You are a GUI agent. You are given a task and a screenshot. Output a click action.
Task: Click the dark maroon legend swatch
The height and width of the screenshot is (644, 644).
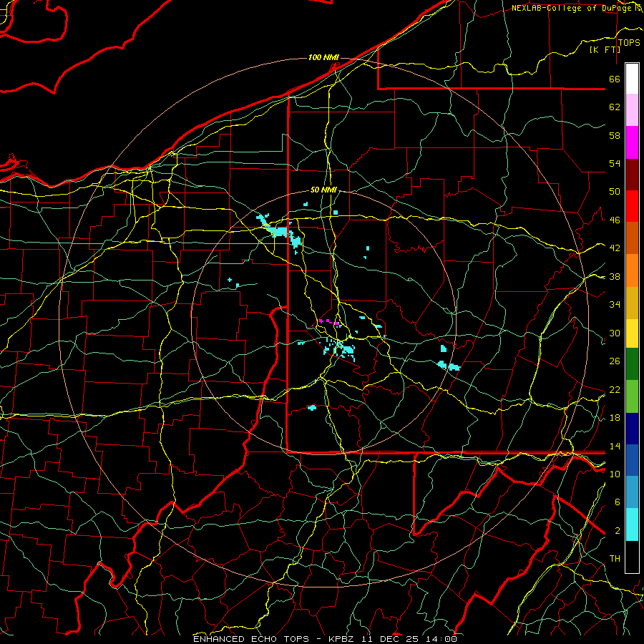point(632,175)
